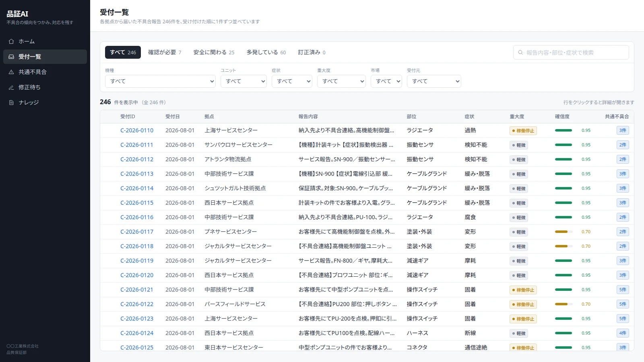The height and width of the screenshot is (362, 644).
Task: Open the 重大度 filter dropdown
Action: tap(341, 81)
